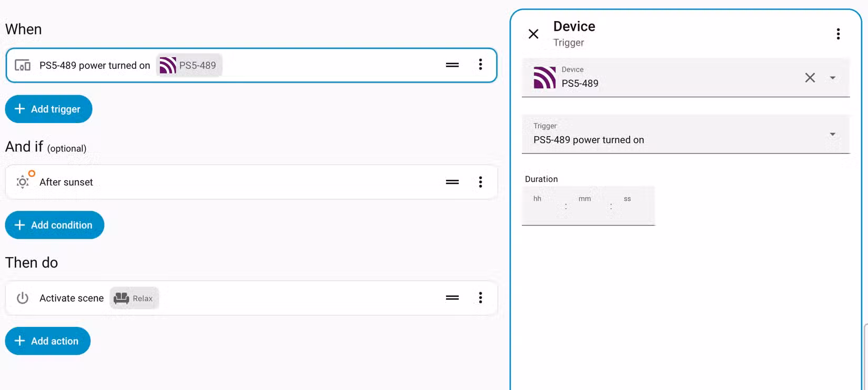This screenshot has height=390, width=868.
Task: Select the 'PS5-489 power turned on' trigger text
Action: pyautogui.click(x=95, y=66)
